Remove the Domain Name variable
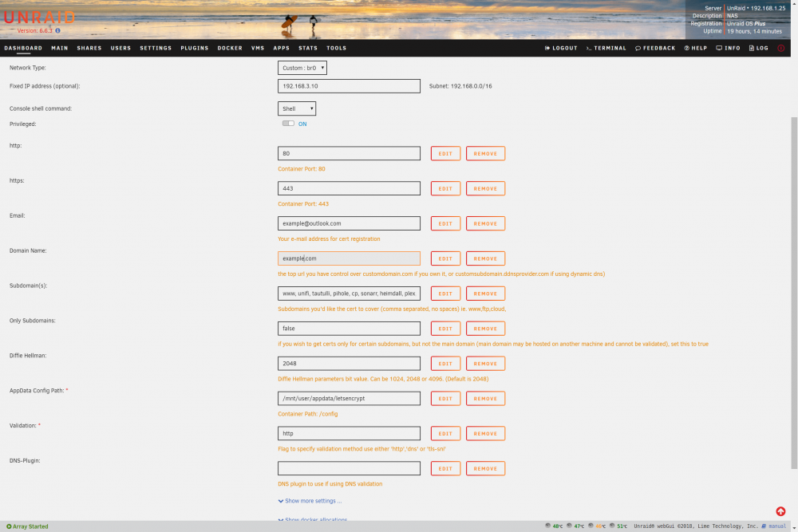 (x=485, y=258)
